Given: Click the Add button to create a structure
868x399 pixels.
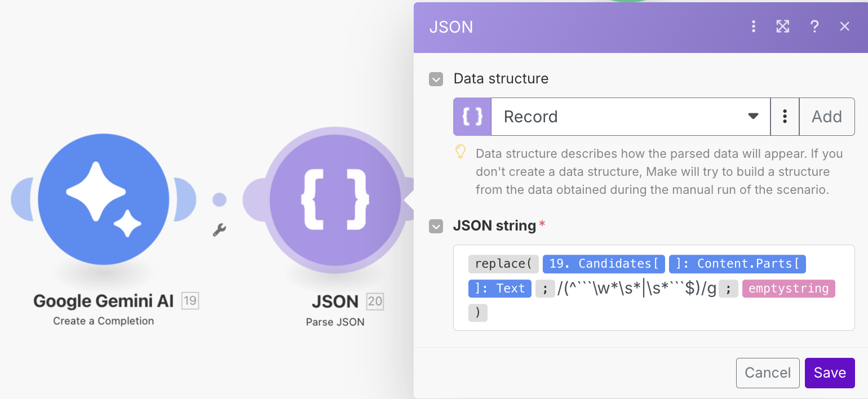Looking at the screenshot, I should tap(826, 117).
